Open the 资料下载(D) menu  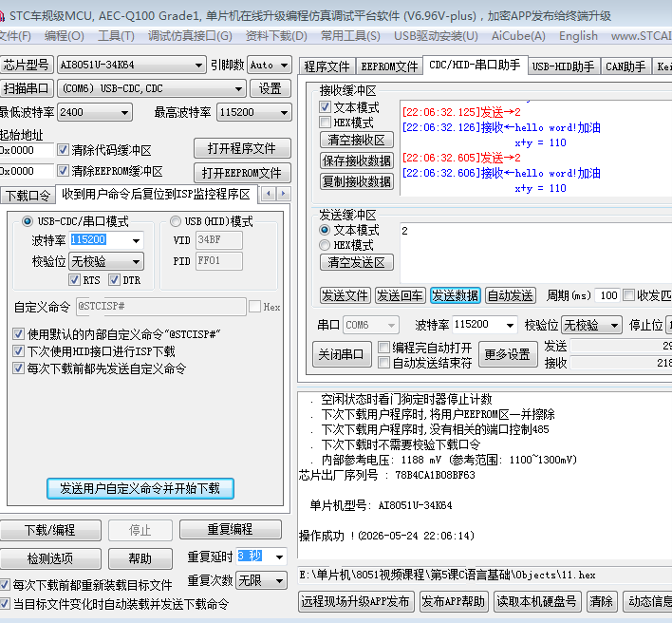[276, 35]
